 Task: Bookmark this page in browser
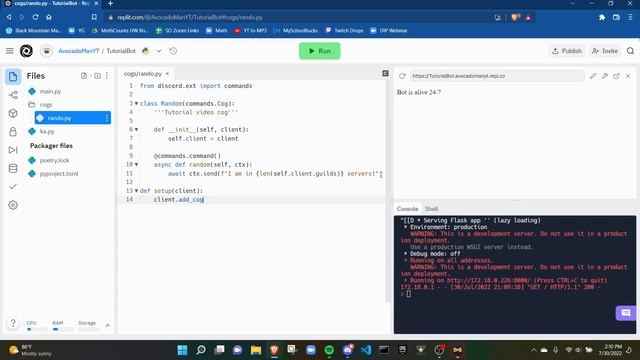coord(94,17)
